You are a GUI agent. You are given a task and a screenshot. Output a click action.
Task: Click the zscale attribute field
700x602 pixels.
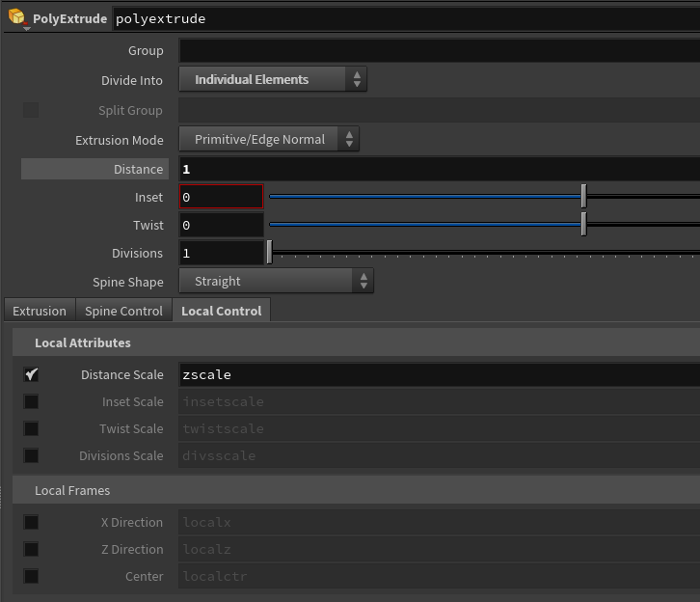click(440, 374)
